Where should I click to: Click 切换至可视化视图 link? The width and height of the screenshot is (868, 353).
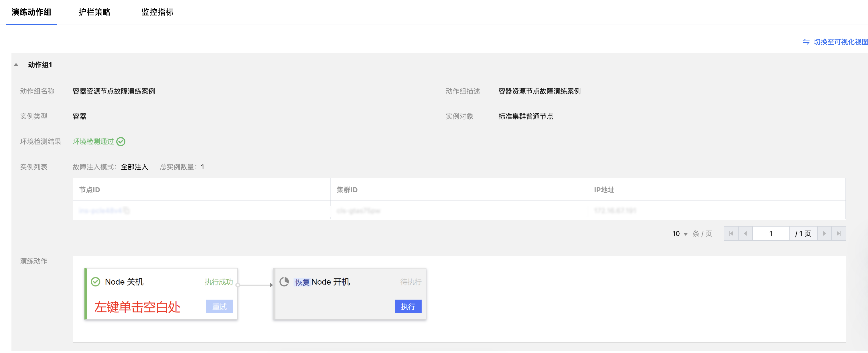click(840, 42)
